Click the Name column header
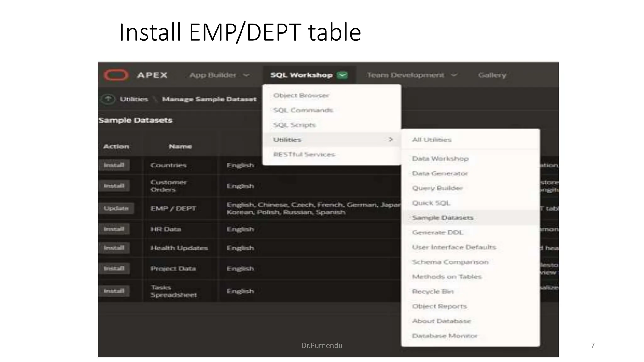 (x=180, y=146)
